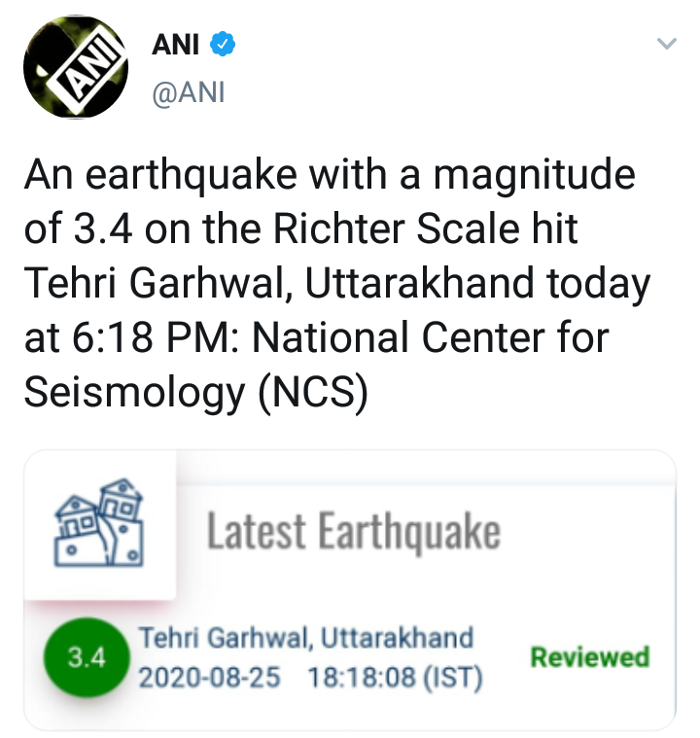The image size is (700, 738).
Task: Open the ANI profile avatar
Action: (76, 68)
